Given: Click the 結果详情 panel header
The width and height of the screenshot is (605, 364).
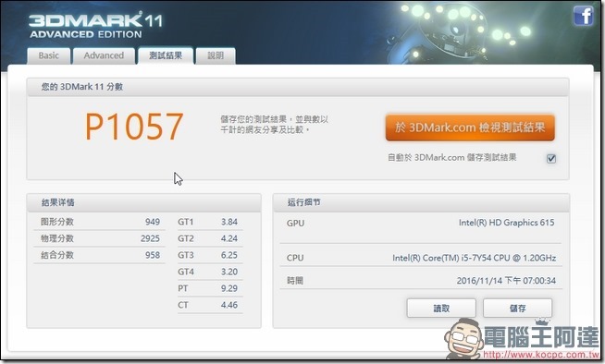Looking at the screenshot, I should (x=144, y=202).
